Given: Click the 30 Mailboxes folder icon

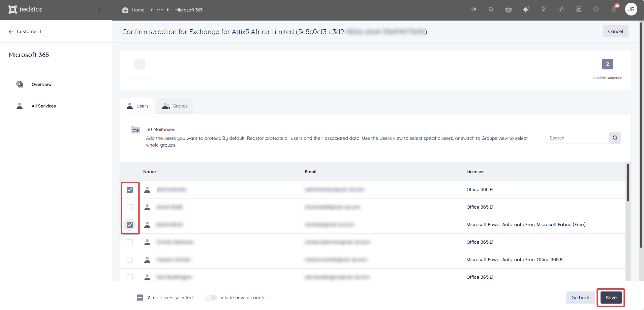Looking at the screenshot, I should pos(136,130).
